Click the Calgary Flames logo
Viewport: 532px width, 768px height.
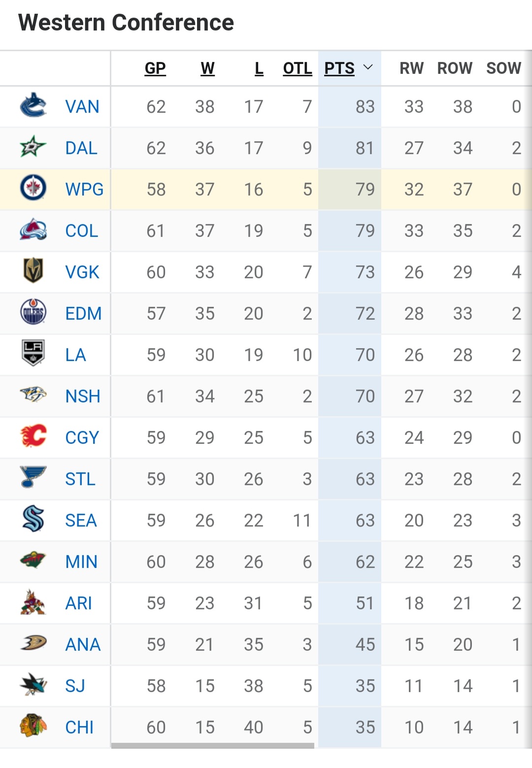point(33,437)
